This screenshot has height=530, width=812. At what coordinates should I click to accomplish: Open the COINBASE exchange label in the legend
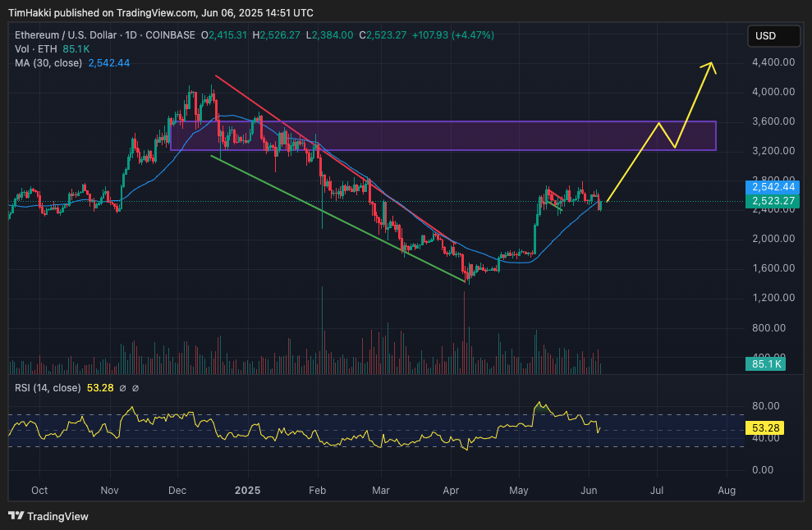[168, 35]
